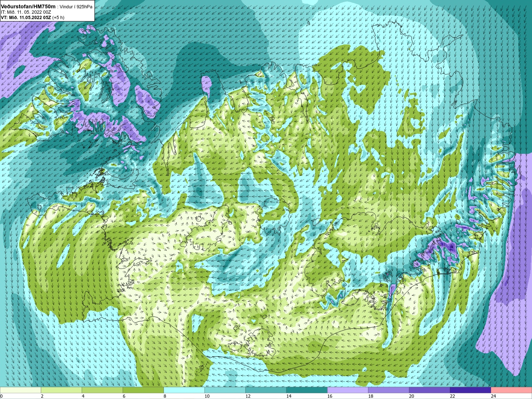The height and width of the screenshot is (399, 532).
Task: Click the legend scale label "2"
Action: 42,397
